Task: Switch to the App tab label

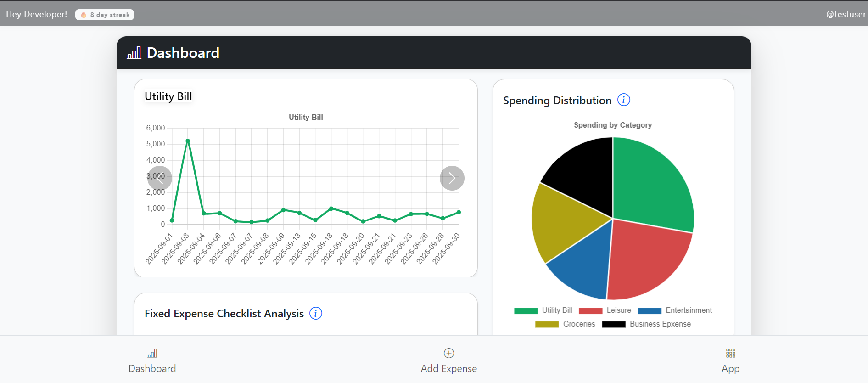Action: pyautogui.click(x=730, y=369)
